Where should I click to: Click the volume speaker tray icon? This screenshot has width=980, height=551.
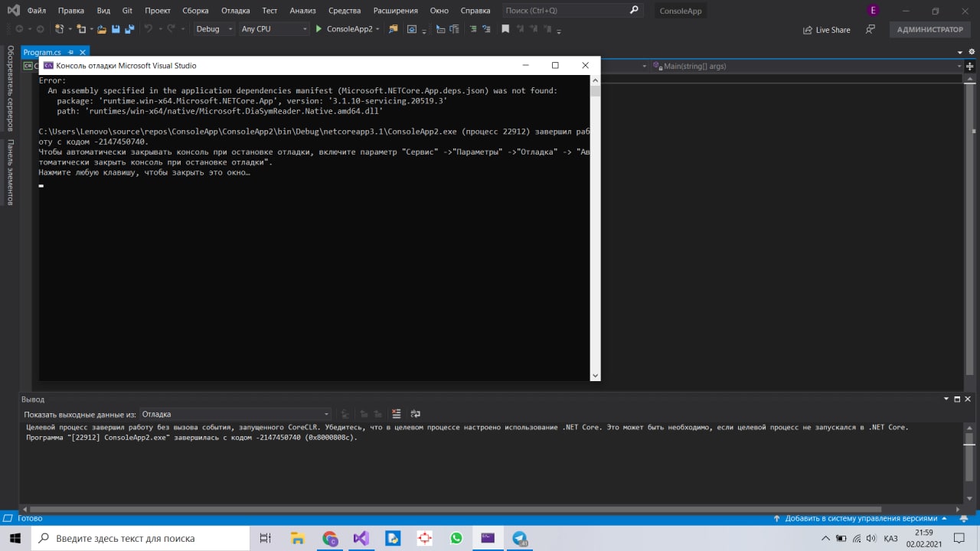pos(872,538)
